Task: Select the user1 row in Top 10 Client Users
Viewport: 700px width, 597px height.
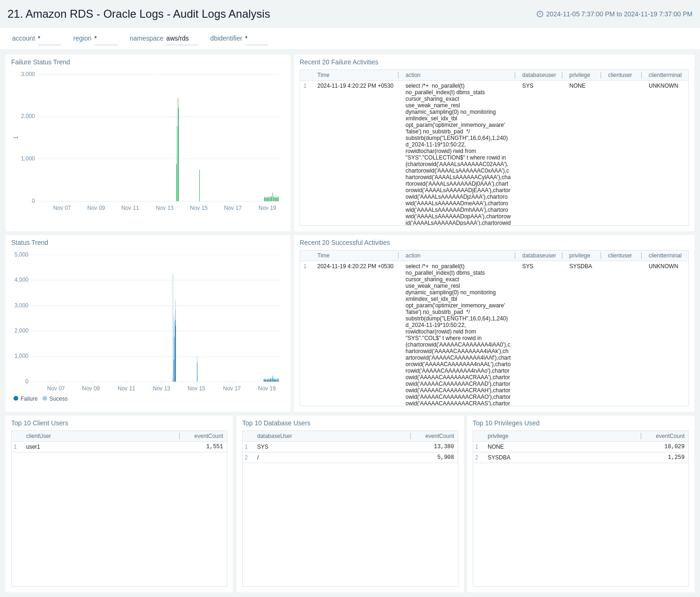Action: [x=33, y=446]
